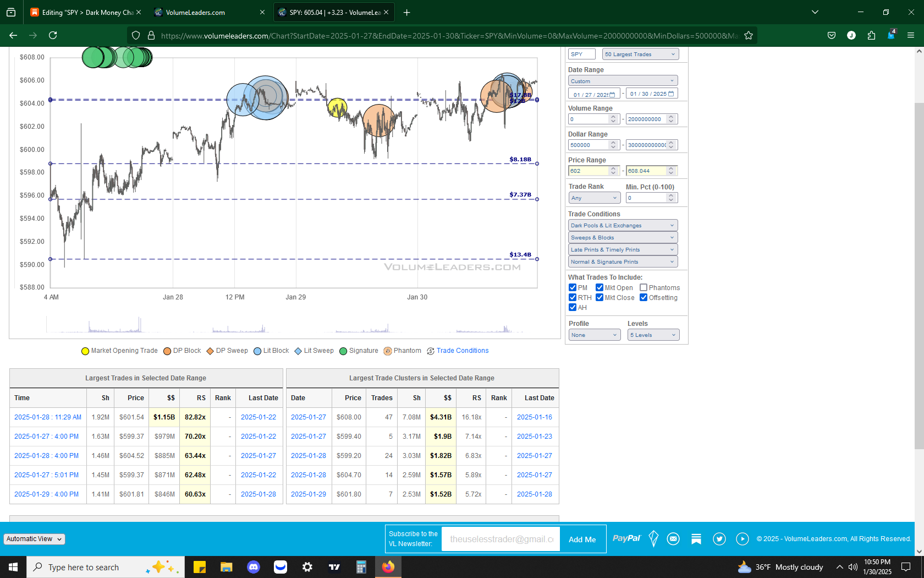Open Normal & Signature Prints dropdown
This screenshot has height=578, width=924.
click(623, 261)
